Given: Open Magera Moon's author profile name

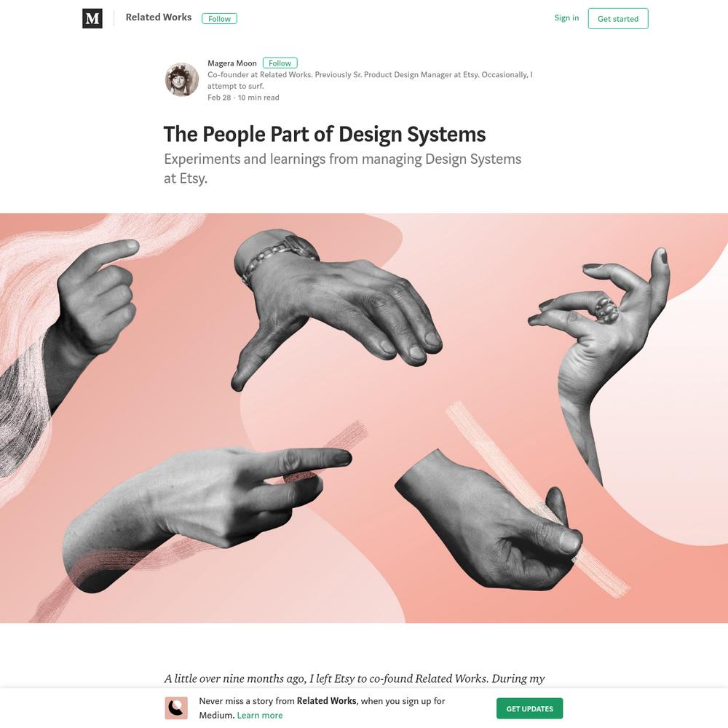Looking at the screenshot, I should click(232, 63).
